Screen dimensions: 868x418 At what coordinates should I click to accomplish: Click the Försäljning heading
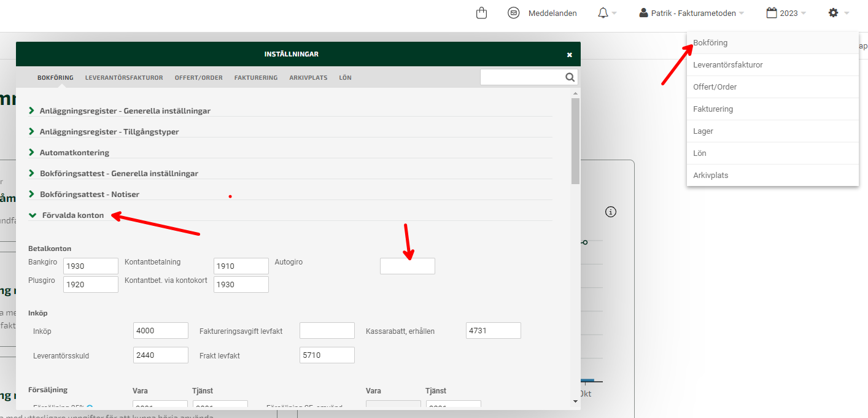tap(48, 390)
